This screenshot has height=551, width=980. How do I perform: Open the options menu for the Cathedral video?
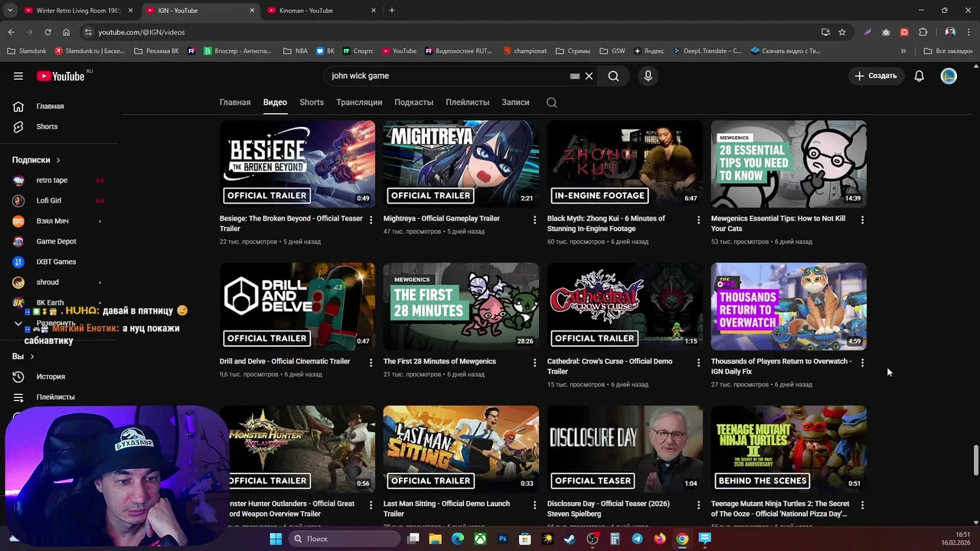click(x=698, y=363)
